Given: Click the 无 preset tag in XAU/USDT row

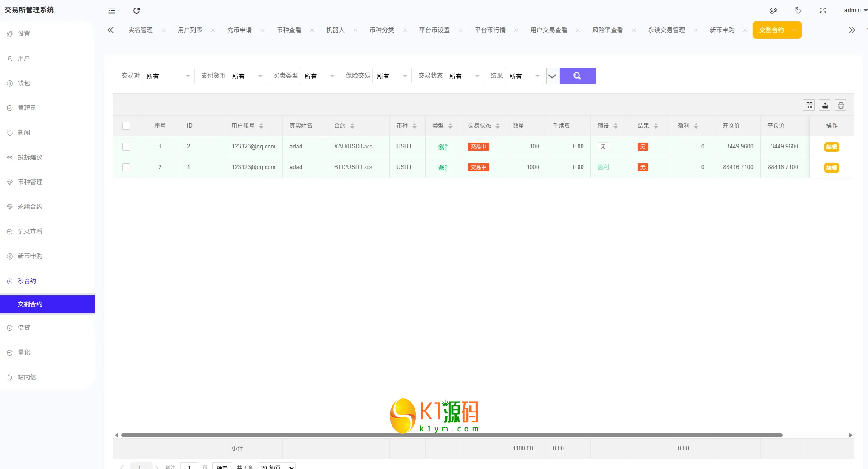Looking at the screenshot, I should 603,147.
